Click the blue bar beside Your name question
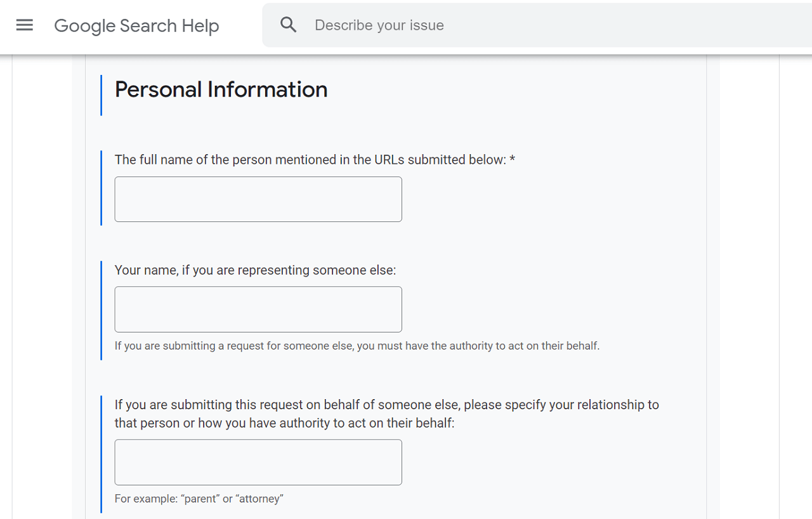This screenshot has height=519, width=812. point(101,310)
